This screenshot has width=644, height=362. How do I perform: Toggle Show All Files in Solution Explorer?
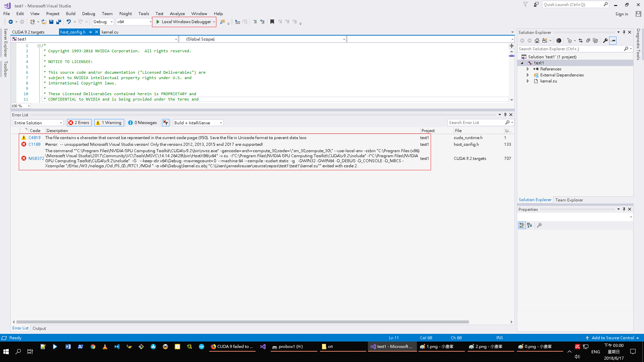click(x=595, y=41)
